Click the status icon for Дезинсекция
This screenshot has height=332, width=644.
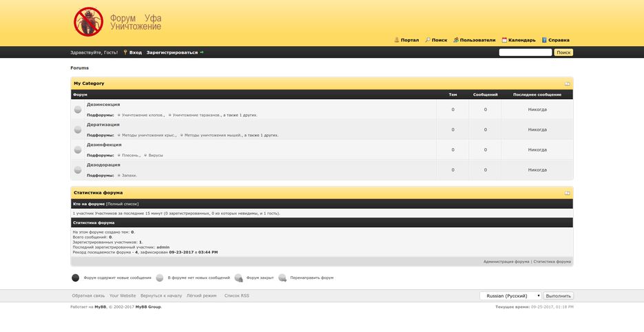[78, 110]
